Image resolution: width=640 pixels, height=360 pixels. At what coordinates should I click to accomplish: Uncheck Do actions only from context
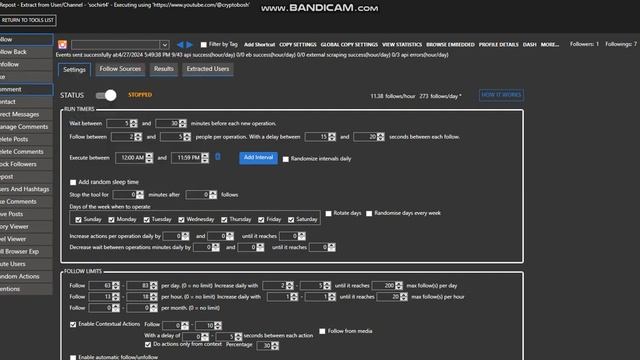(148, 344)
